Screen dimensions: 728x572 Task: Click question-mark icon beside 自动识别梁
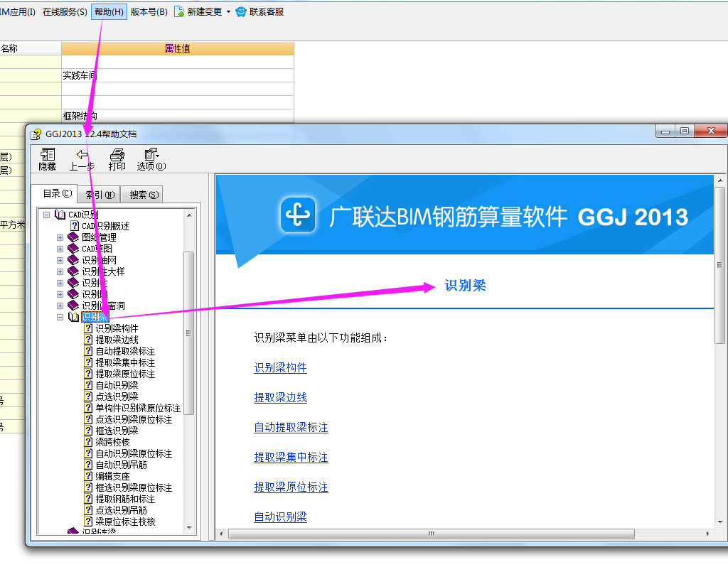point(88,385)
